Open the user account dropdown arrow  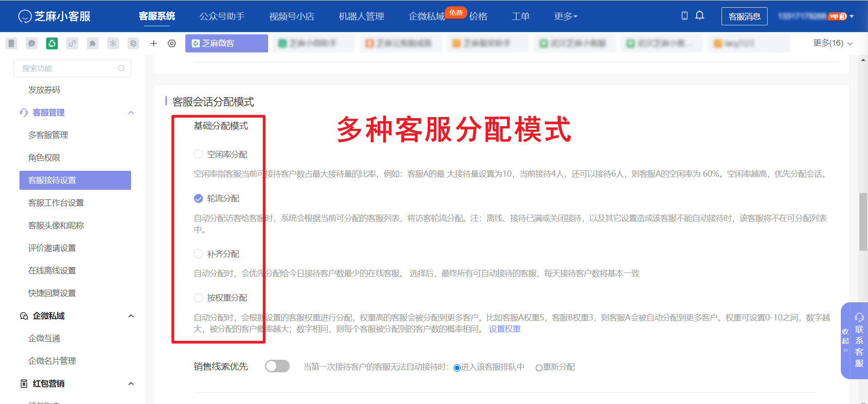pyautogui.click(x=852, y=16)
